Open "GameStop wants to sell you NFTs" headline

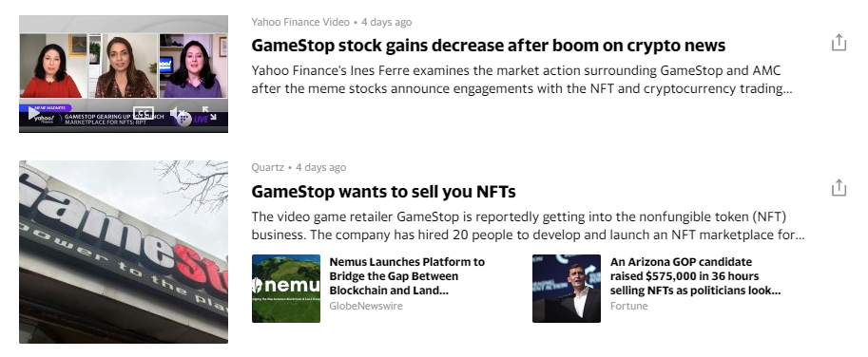coord(384,191)
